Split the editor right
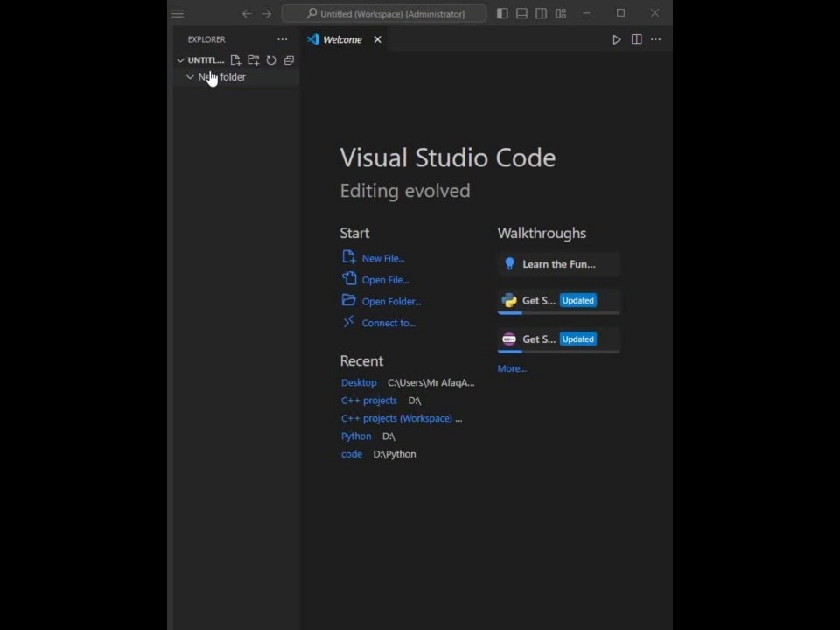 (636, 39)
